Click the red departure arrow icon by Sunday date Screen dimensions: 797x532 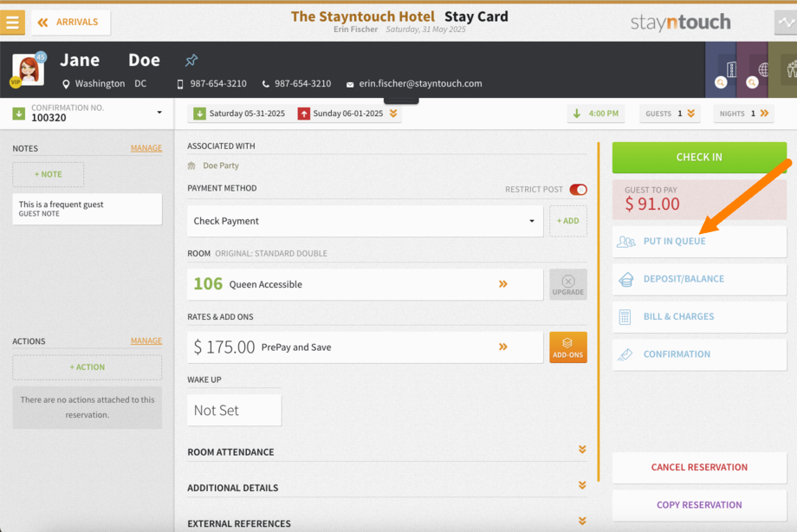(303, 114)
